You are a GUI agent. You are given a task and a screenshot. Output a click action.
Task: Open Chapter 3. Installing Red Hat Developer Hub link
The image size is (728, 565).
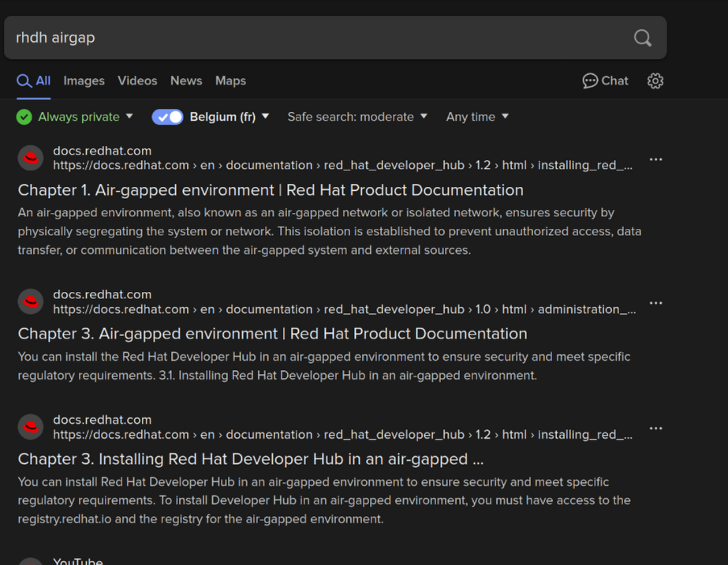pyautogui.click(x=250, y=459)
